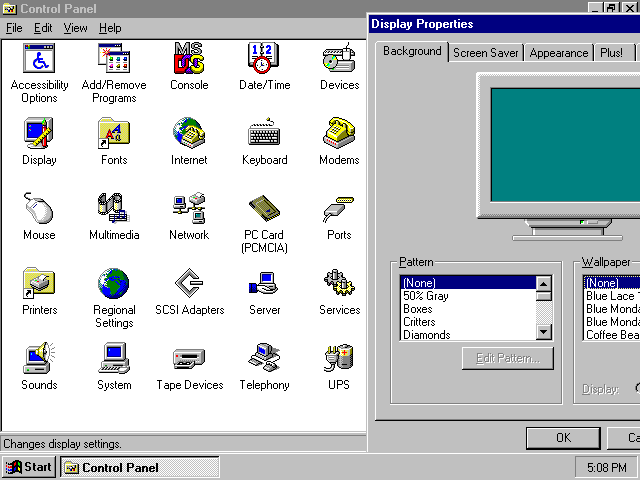Select Diamonds pattern
This screenshot has width=640, height=480.
coord(469,335)
